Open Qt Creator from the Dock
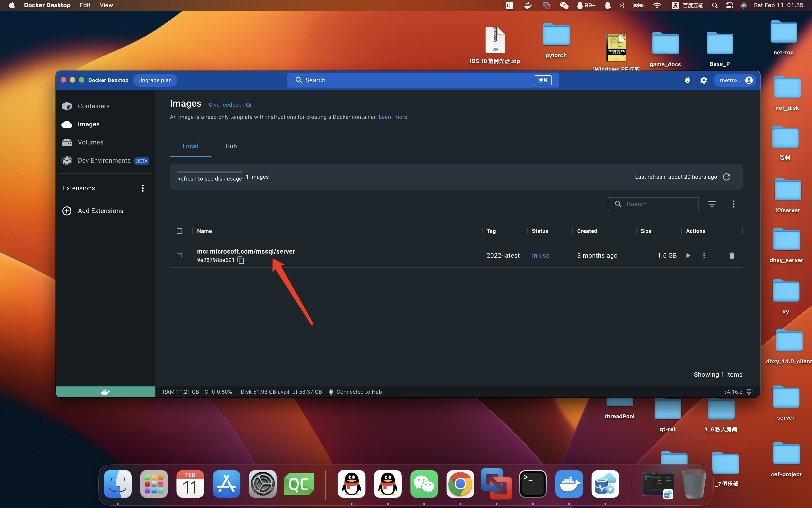Screen dimensions: 812x508 coord(299,484)
